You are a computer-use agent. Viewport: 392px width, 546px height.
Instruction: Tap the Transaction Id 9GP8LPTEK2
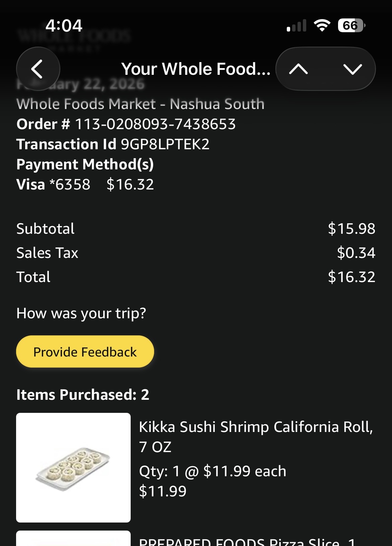[x=165, y=145]
